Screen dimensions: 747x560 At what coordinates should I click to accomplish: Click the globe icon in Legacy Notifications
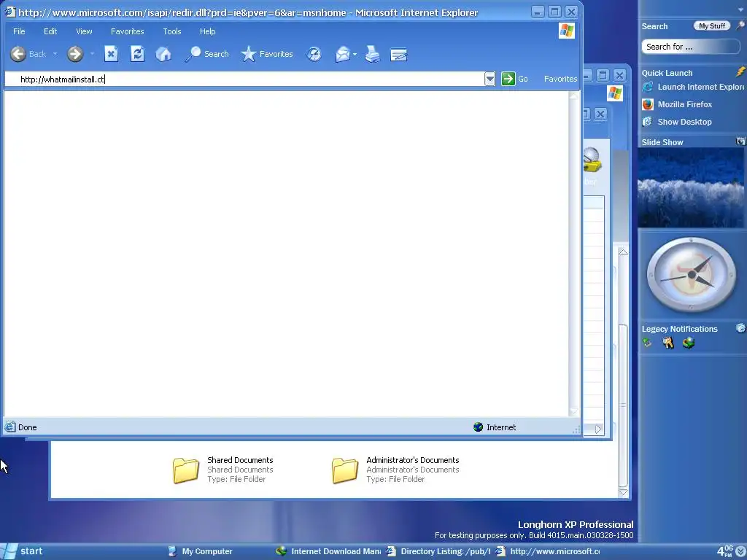click(689, 343)
